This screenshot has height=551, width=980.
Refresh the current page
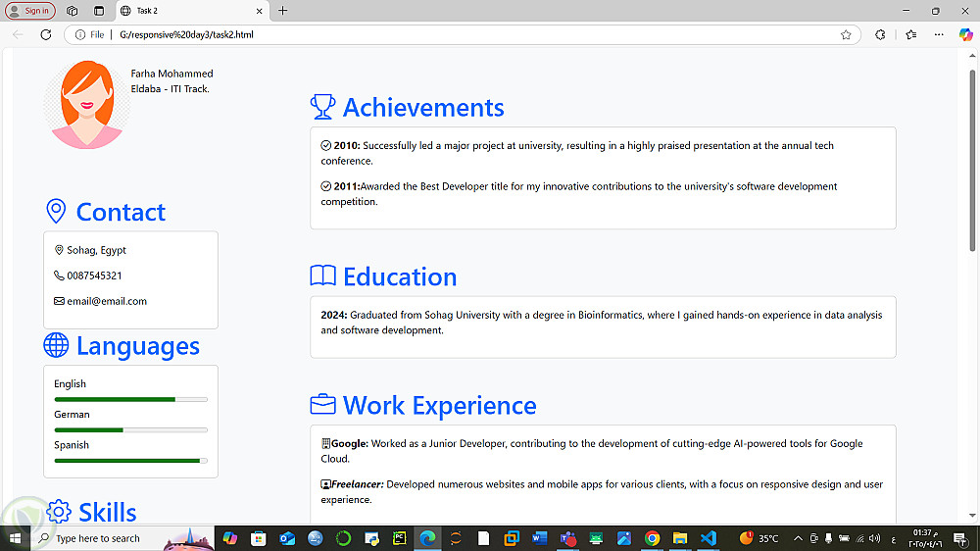click(x=46, y=34)
